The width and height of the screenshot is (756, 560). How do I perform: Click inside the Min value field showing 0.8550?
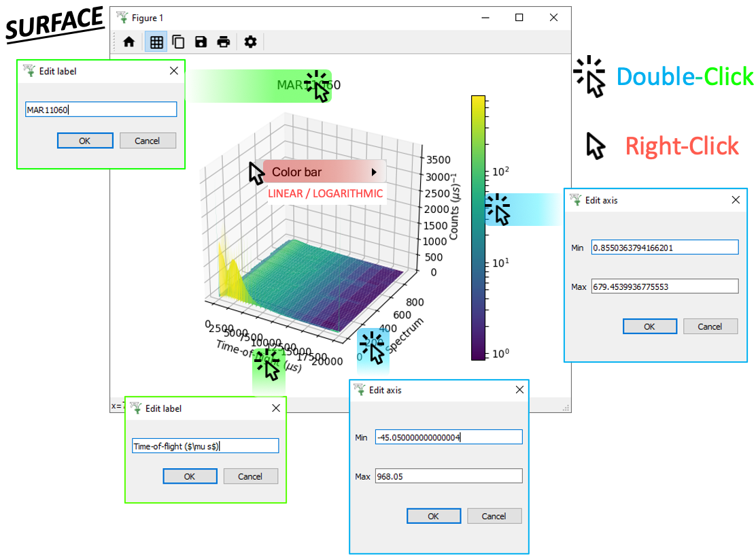click(664, 246)
